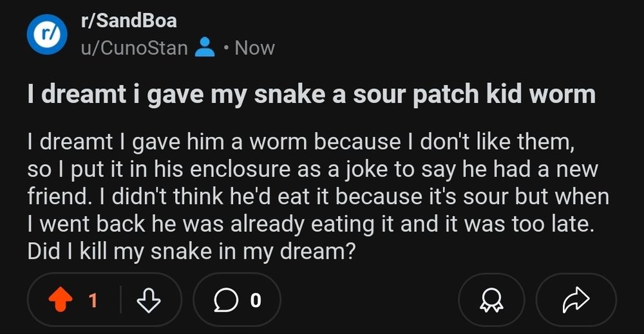Click the word 'friend.' in post body

click(57, 196)
